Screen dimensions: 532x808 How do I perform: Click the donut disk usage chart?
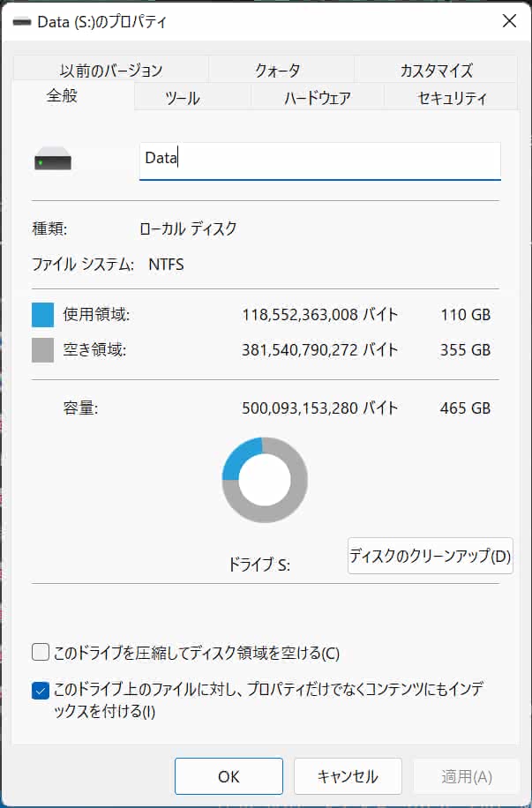[x=265, y=480]
